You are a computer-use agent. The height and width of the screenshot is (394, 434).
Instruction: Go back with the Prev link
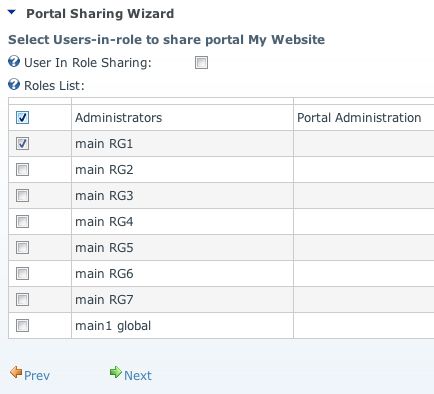tap(37, 376)
